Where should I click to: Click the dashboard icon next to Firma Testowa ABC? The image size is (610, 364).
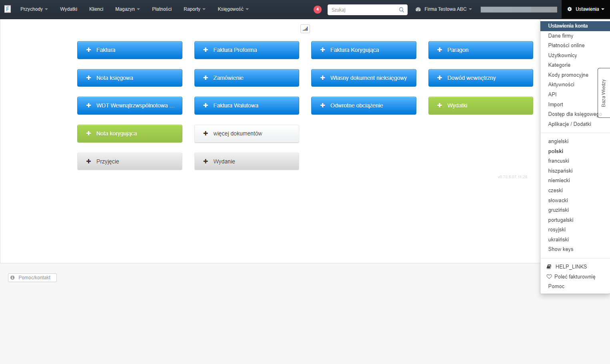(418, 9)
